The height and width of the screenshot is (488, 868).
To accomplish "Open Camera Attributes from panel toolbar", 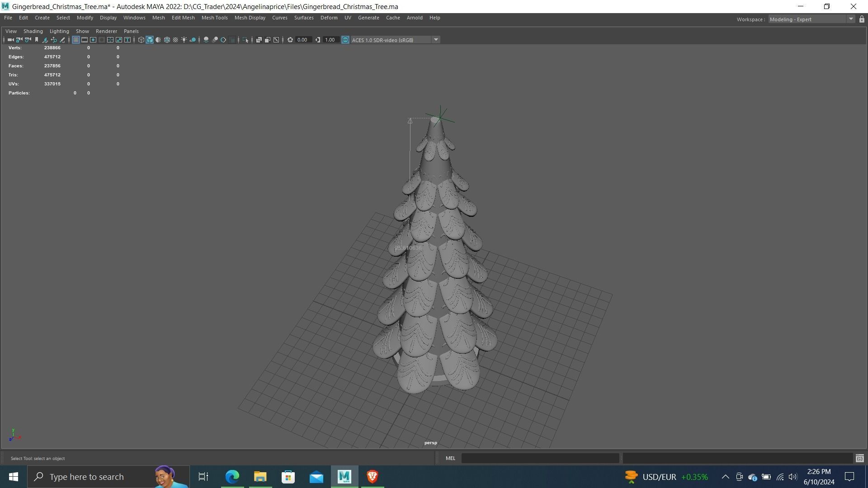I will (x=28, y=40).
